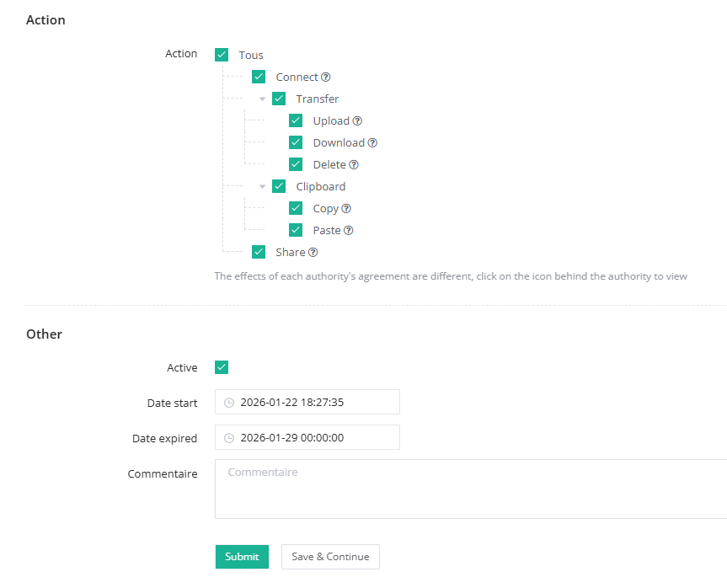Show help info for Delete permission
The image size is (727, 588).
tap(354, 165)
